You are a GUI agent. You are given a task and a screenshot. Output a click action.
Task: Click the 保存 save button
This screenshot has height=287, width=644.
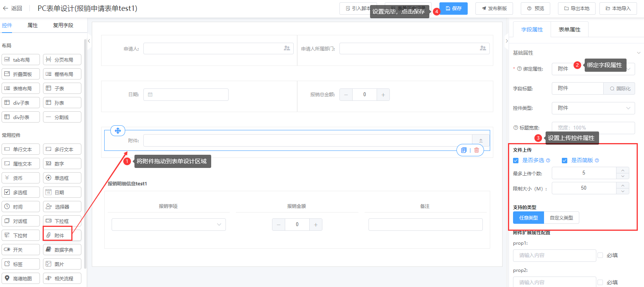(x=453, y=9)
